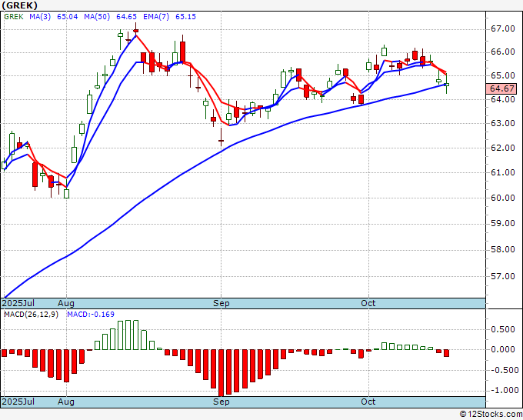Image resolution: width=523 pixels, height=420 pixels.
Task: Click Oct on the price chart time axis
Action: [368, 304]
